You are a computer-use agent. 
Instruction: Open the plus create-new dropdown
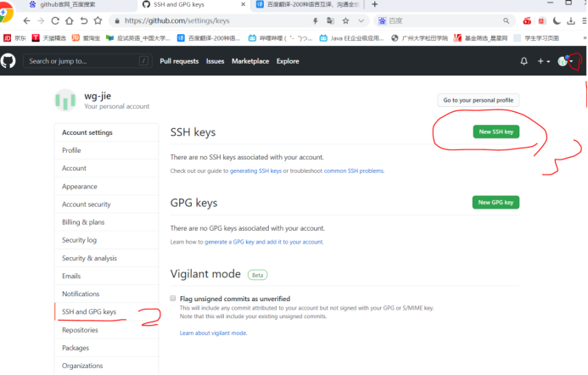pos(543,61)
